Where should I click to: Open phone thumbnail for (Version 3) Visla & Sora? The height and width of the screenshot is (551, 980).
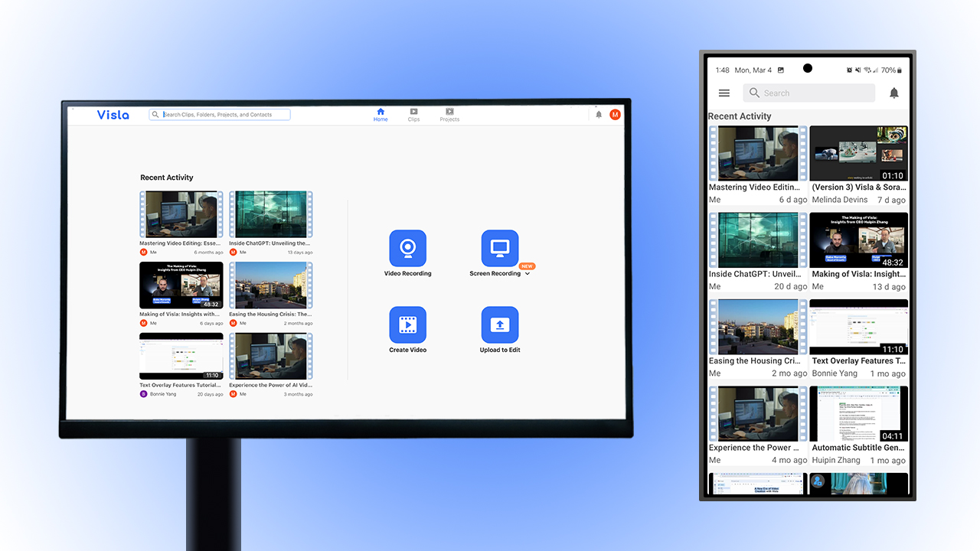pos(859,153)
